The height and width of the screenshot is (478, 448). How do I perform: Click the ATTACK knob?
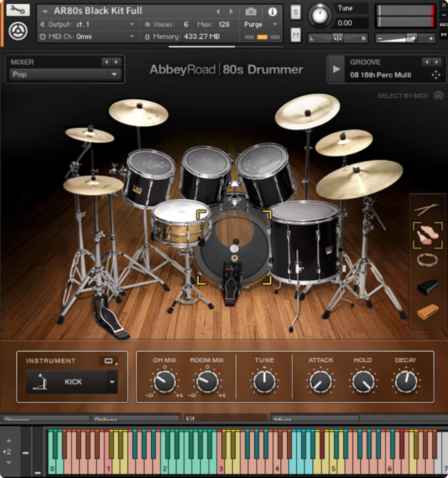321,381
